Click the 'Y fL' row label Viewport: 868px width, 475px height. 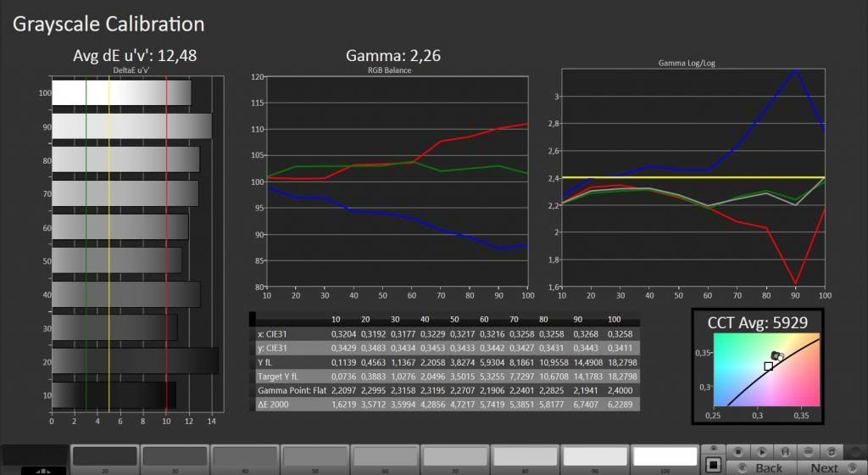264,362
